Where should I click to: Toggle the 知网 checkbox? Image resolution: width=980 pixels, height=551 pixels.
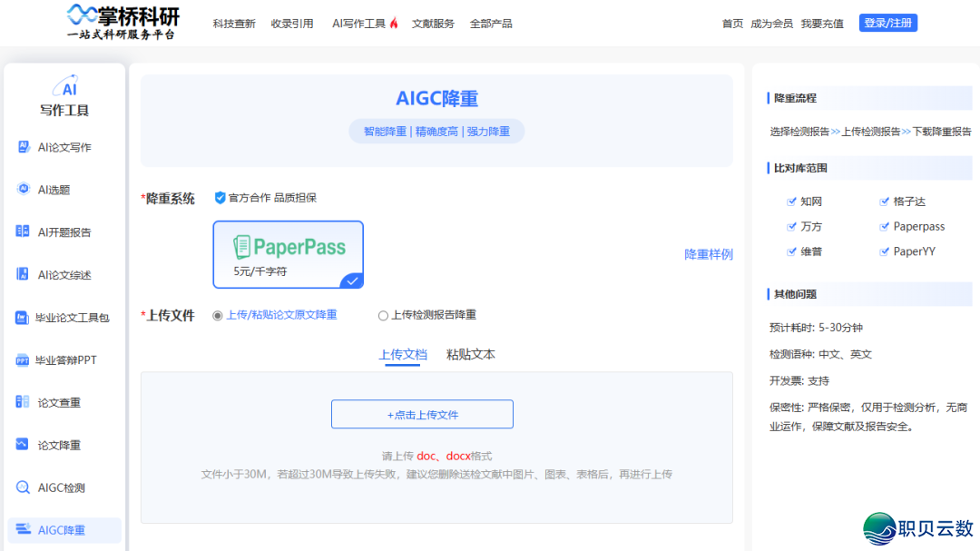click(x=791, y=202)
